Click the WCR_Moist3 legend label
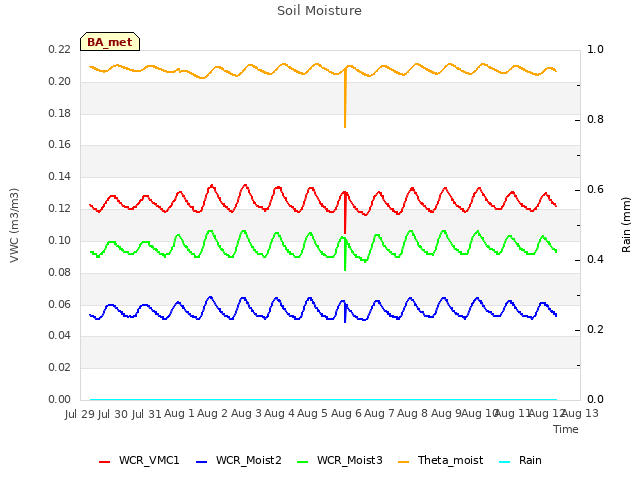This screenshot has height=480, width=640. click(x=349, y=460)
